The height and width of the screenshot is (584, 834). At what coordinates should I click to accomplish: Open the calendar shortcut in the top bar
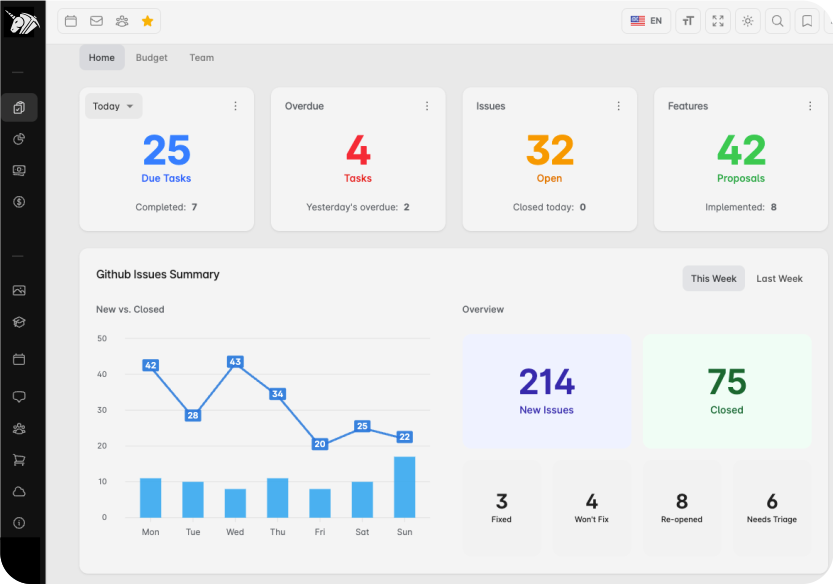pyautogui.click(x=71, y=21)
